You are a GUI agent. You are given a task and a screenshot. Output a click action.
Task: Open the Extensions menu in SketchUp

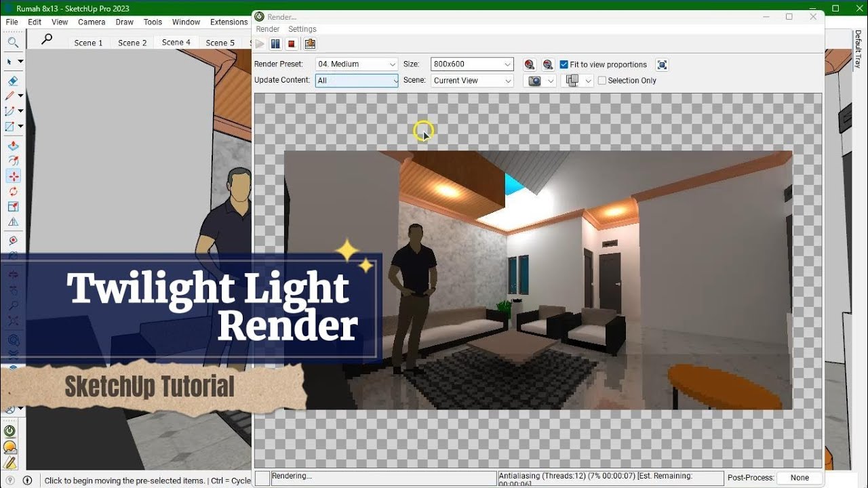coord(229,22)
